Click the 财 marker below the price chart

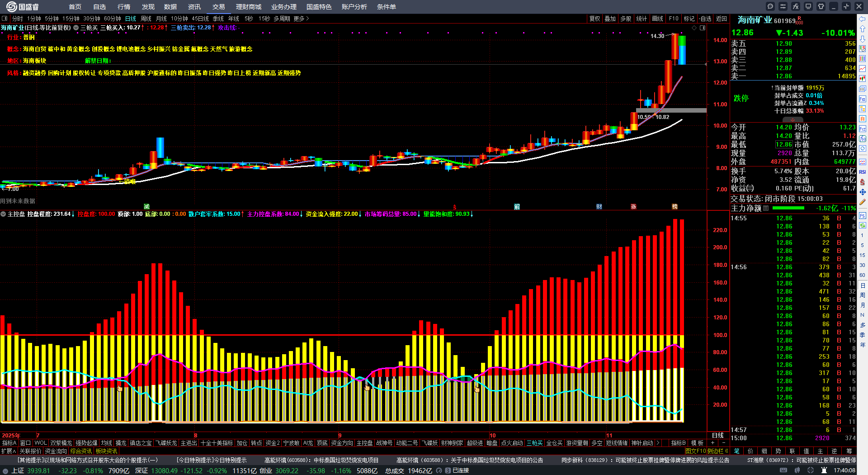[599, 207]
